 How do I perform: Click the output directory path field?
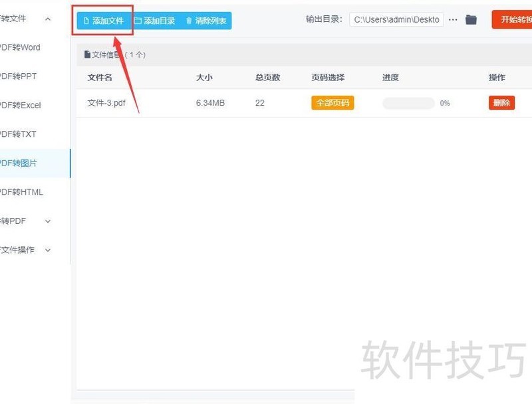[x=396, y=19]
